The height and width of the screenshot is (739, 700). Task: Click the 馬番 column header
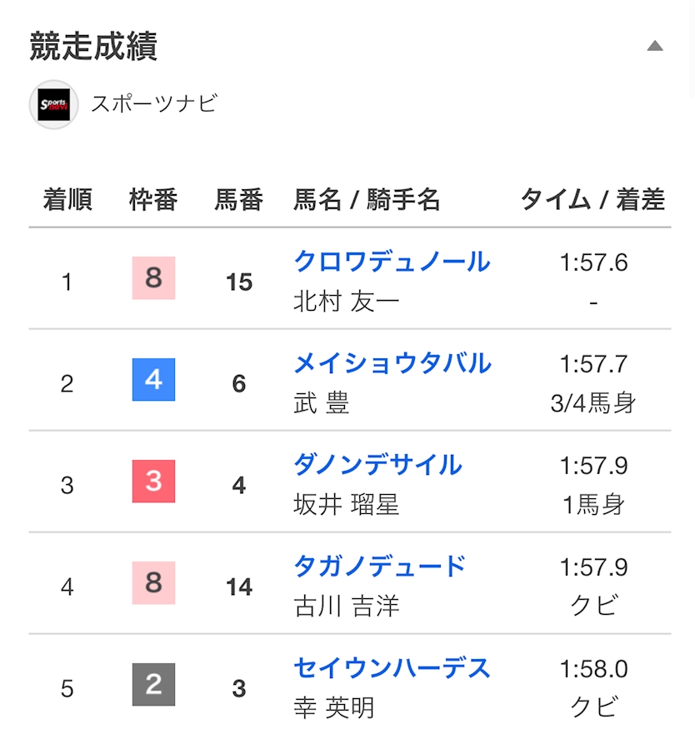(239, 199)
